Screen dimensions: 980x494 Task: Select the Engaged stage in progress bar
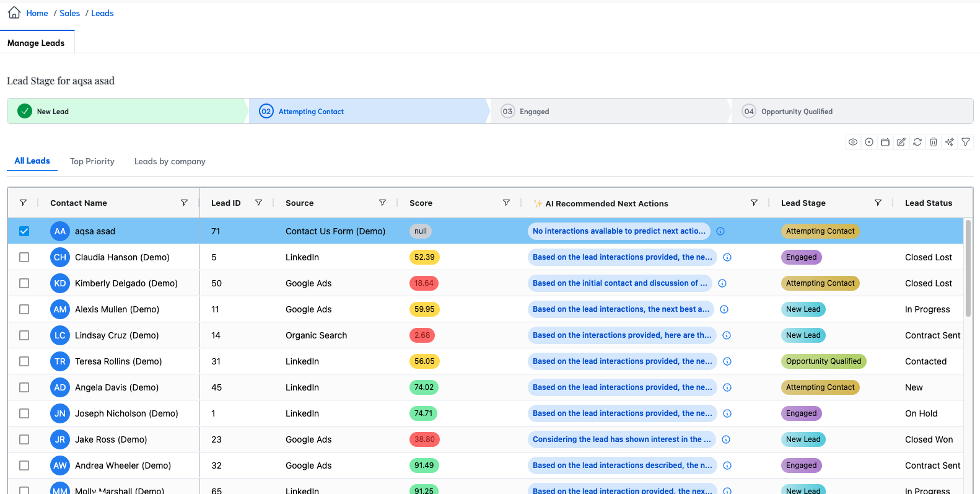click(x=534, y=112)
